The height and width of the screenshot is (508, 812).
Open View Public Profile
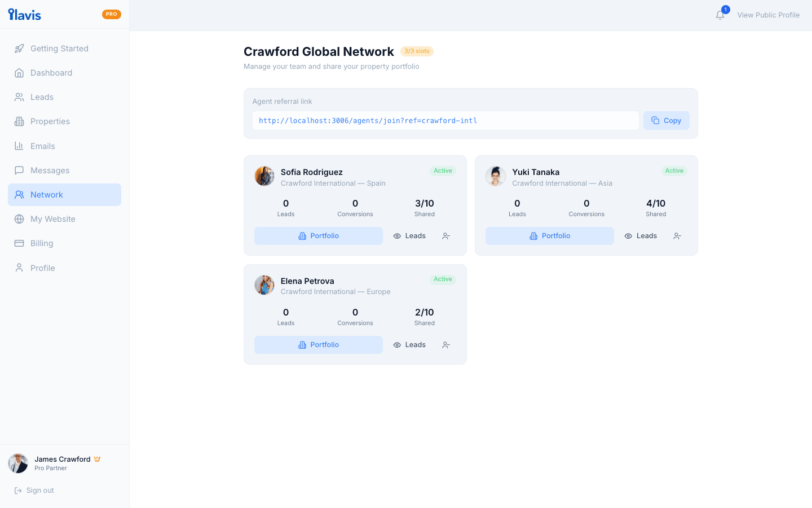769,15
